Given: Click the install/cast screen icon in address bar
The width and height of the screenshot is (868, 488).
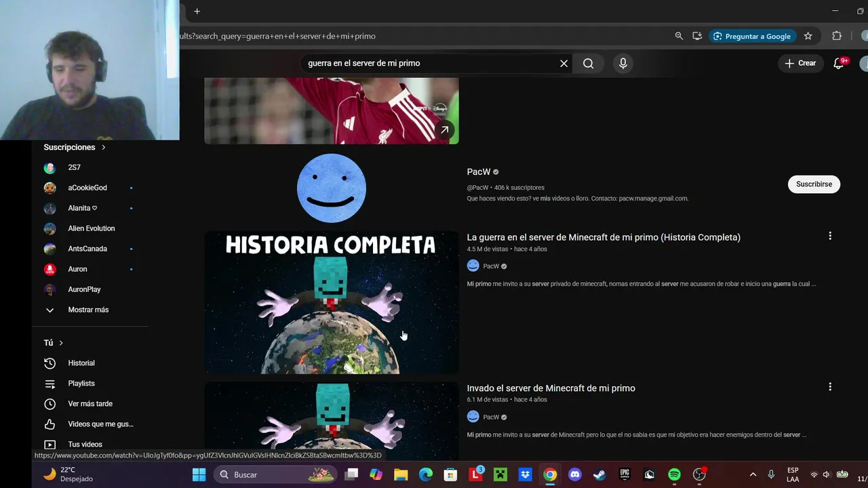Looking at the screenshot, I should (x=697, y=36).
